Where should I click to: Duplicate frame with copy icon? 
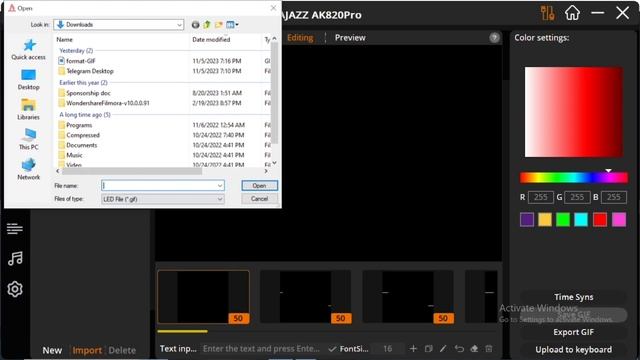428,349
